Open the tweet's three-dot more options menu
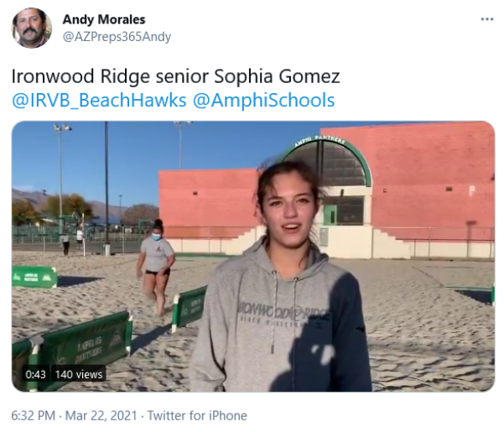 pos(486,19)
